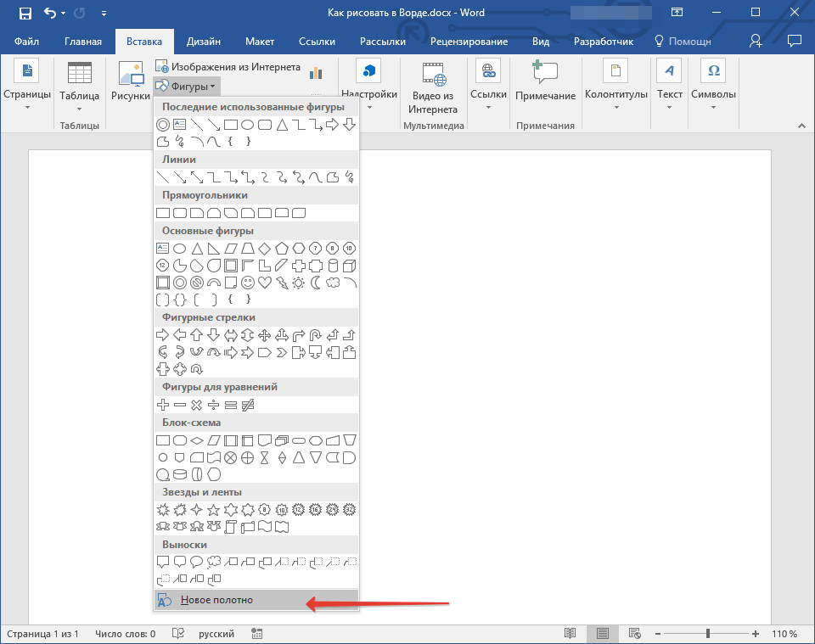
Task: Open the Дизайн ribbon tab
Action: tap(204, 42)
